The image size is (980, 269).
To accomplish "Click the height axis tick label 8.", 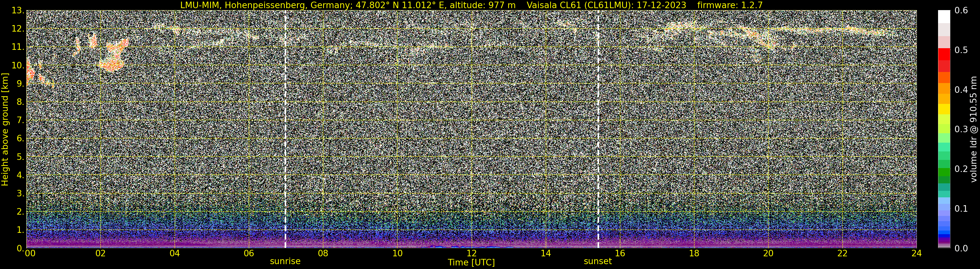I will coord(20,102).
